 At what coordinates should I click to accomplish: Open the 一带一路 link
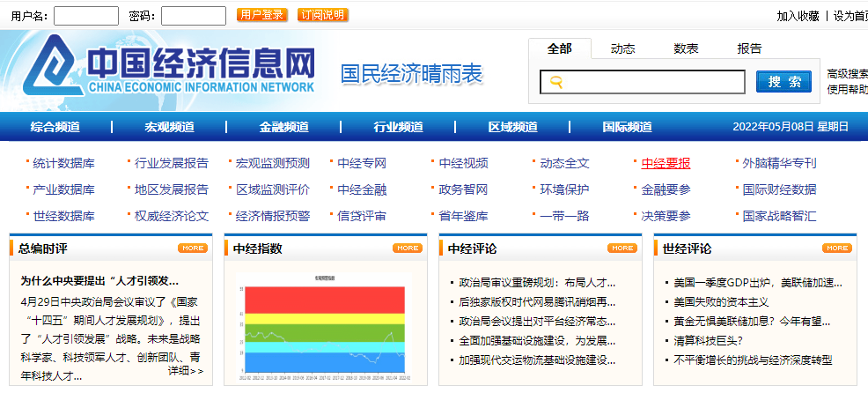tap(564, 216)
